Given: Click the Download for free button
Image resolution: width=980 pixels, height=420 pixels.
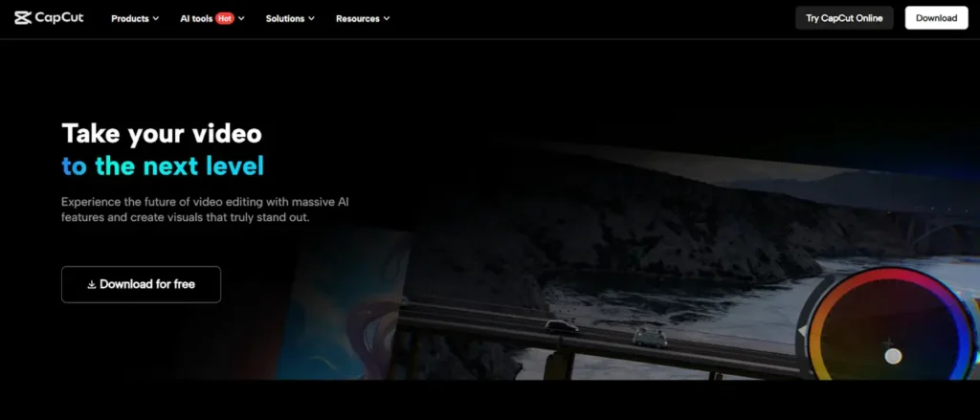Looking at the screenshot, I should pos(141,284).
